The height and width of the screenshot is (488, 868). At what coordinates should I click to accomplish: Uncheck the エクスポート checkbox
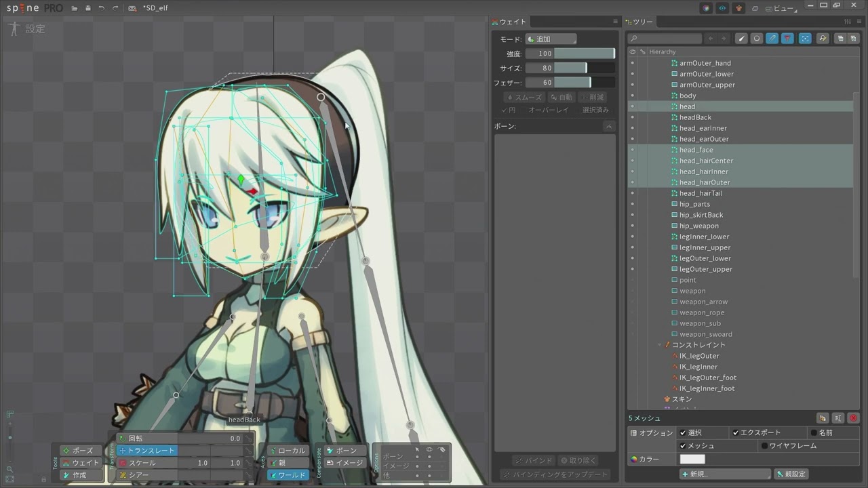click(735, 432)
